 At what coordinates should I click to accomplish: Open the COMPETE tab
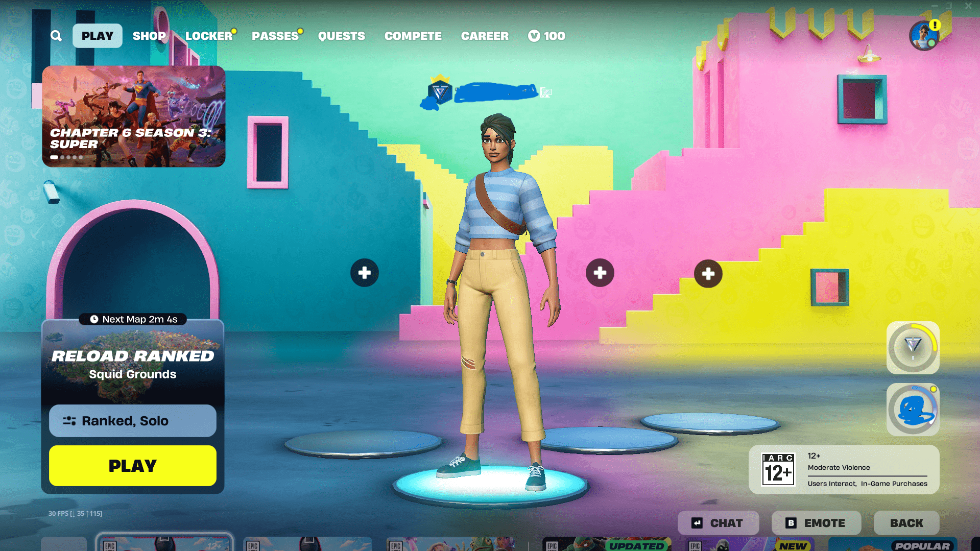413,36
